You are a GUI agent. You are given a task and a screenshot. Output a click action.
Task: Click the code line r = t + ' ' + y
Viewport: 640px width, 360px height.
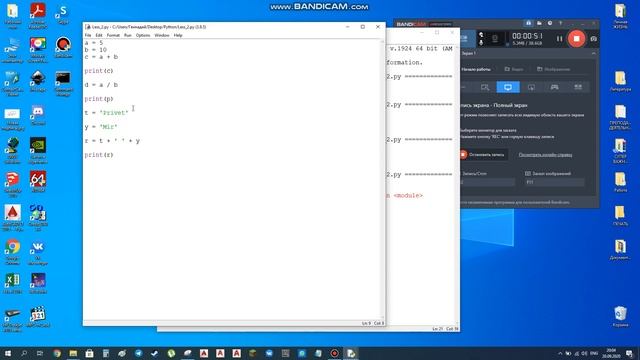pos(112,141)
